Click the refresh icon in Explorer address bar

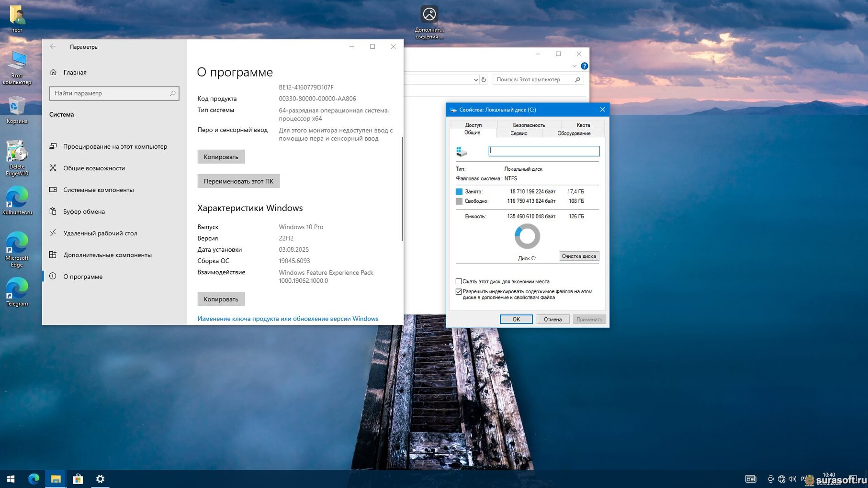click(x=484, y=79)
